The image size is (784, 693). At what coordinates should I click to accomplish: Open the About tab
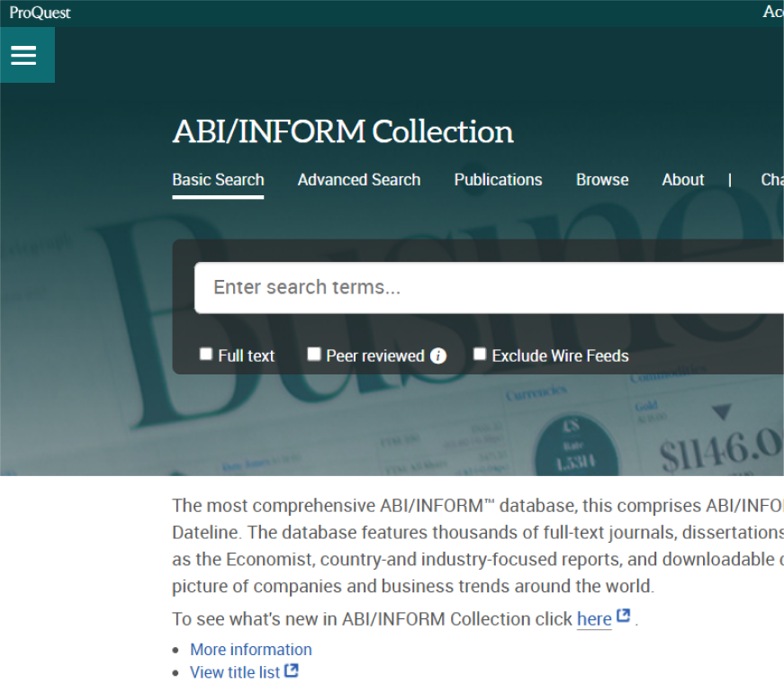pyautogui.click(x=683, y=180)
